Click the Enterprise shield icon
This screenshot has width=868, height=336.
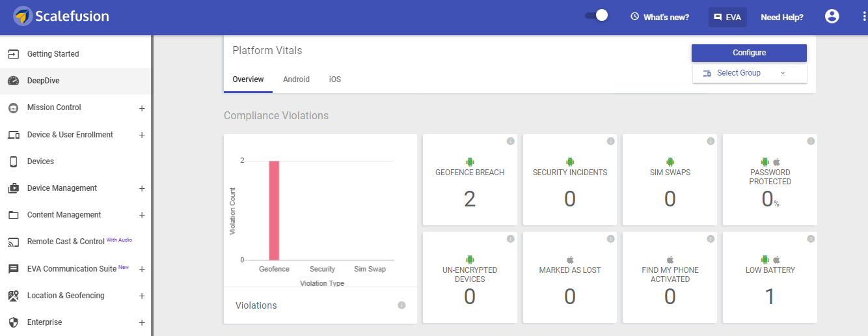click(13, 322)
